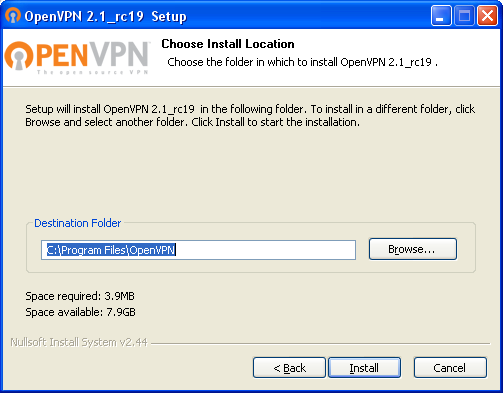The image size is (503, 393).
Task: Click the 'Space available: 7.9GB' text
Action: [80, 312]
